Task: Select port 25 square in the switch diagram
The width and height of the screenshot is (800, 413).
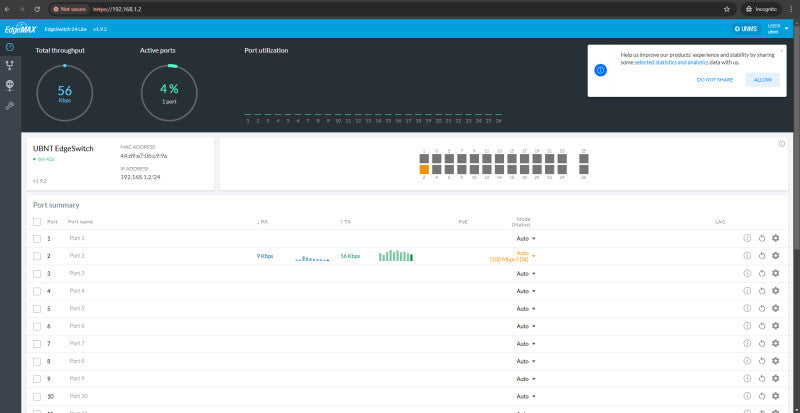Action: pos(584,158)
